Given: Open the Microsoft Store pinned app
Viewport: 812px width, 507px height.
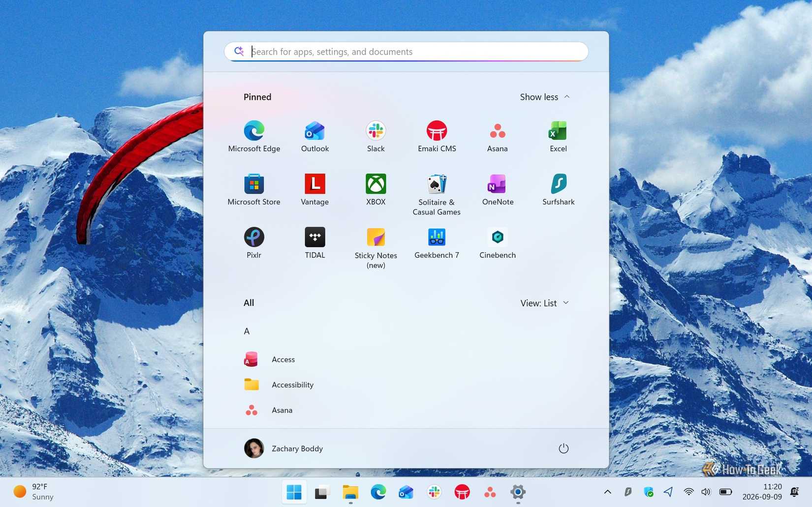Looking at the screenshot, I should tap(254, 190).
